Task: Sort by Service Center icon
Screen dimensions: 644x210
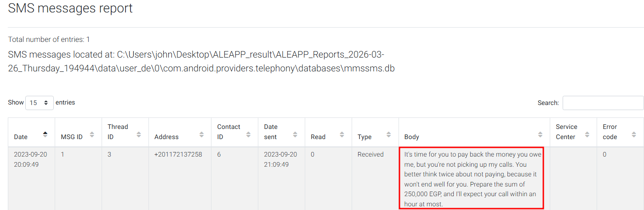Action: pos(587,134)
